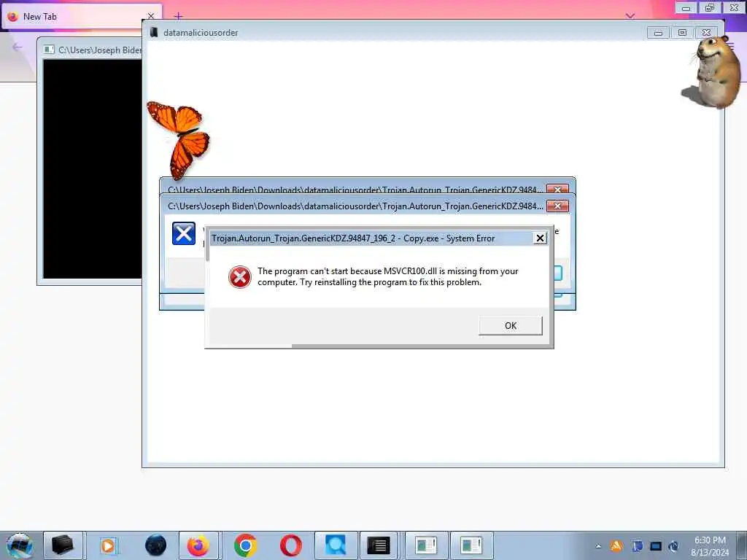The height and width of the screenshot is (560, 747).
Task: Click the orange butterfly desktop pet
Action: pyautogui.click(x=179, y=139)
